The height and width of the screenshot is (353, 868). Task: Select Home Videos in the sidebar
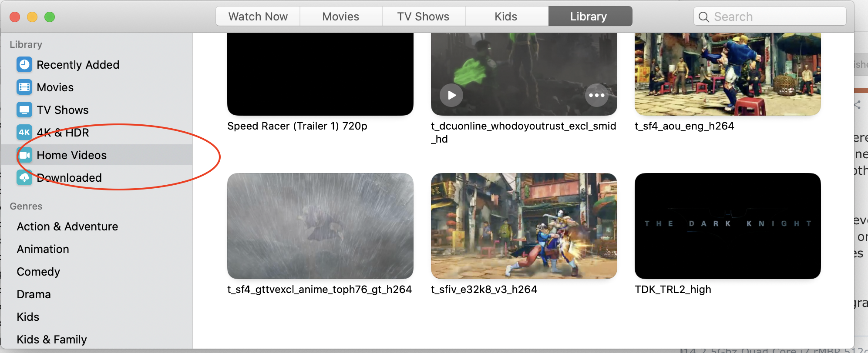coord(97,155)
